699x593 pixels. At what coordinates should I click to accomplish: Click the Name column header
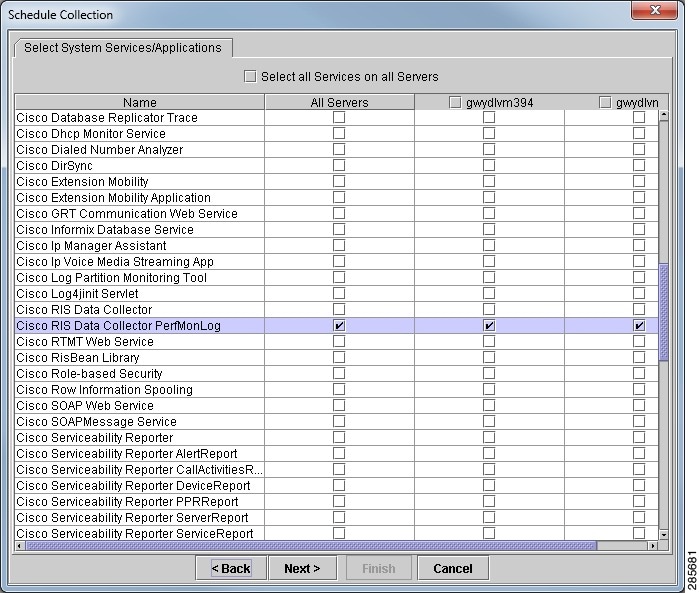pos(140,103)
